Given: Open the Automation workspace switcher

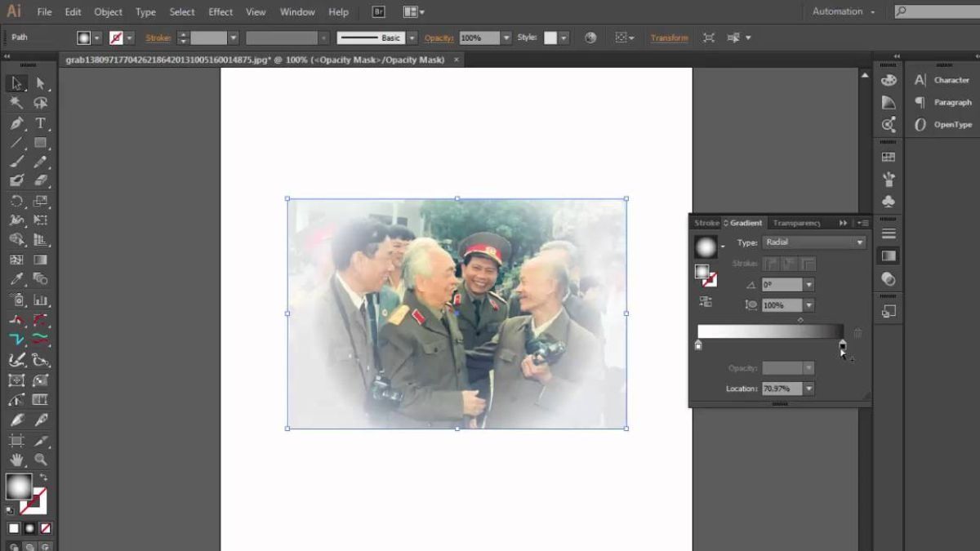Looking at the screenshot, I should (844, 11).
